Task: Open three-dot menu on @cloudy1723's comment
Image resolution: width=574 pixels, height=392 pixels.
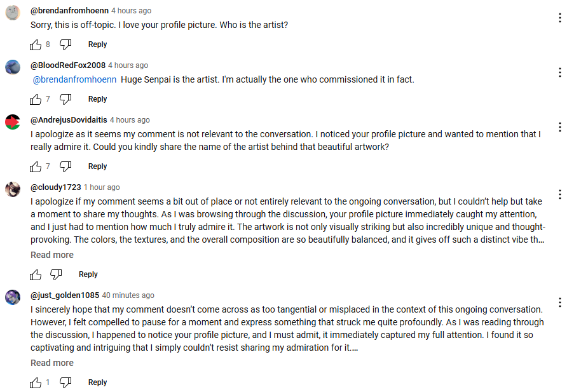Action: pyautogui.click(x=560, y=194)
